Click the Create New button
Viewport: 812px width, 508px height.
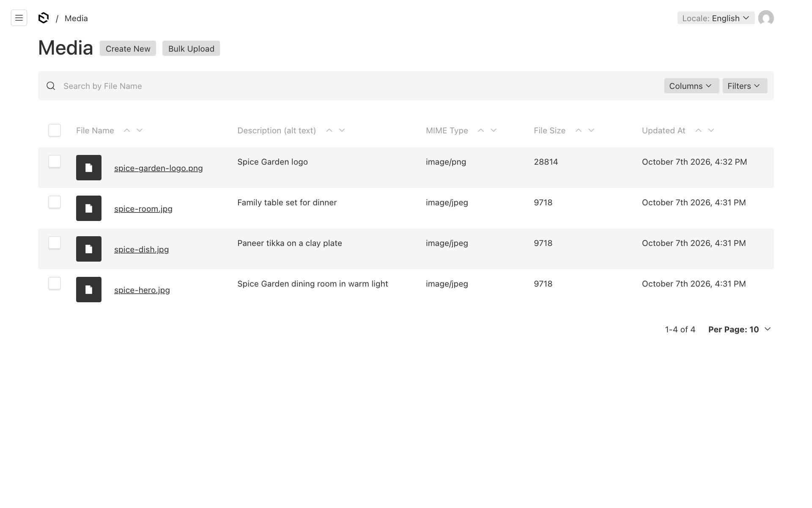(x=128, y=48)
